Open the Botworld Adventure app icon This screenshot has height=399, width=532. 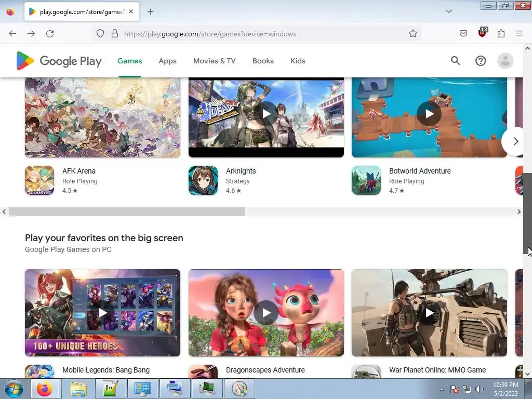pos(366,180)
